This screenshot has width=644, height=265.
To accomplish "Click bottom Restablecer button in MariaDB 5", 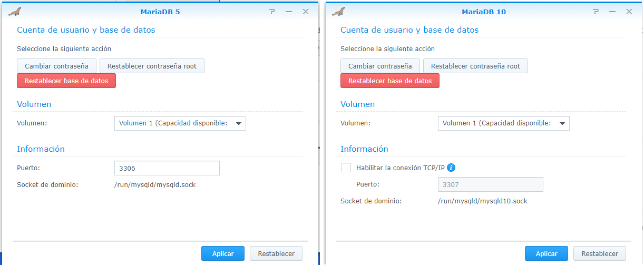I will (276, 253).
